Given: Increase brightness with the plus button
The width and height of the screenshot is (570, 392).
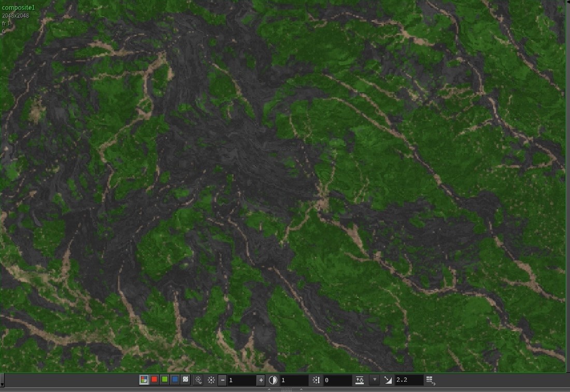Looking at the screenshot, I should click(x=261, y=380).
